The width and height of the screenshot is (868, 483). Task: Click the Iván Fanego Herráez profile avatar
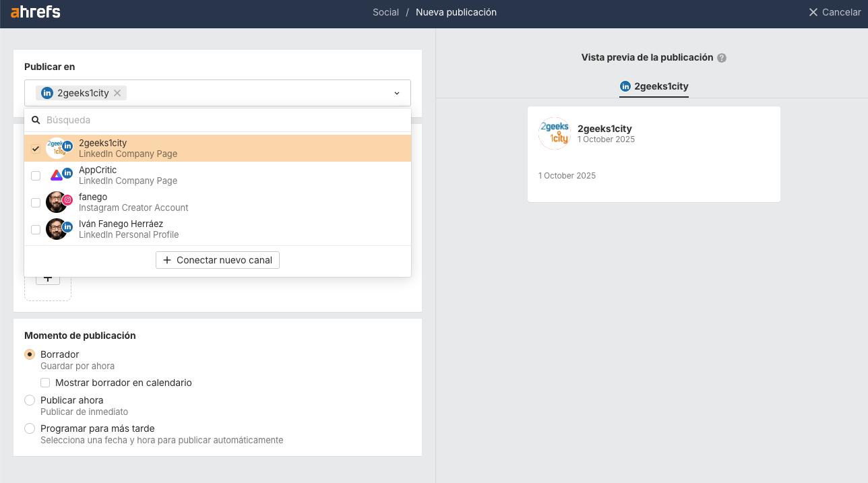pos(57,229)
